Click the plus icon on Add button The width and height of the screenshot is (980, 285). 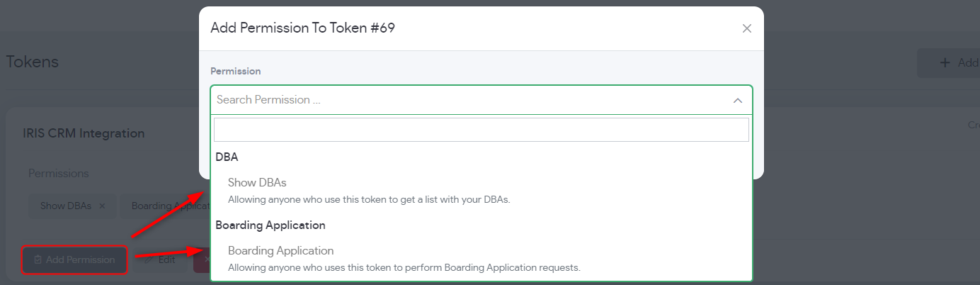pos(945,63)
